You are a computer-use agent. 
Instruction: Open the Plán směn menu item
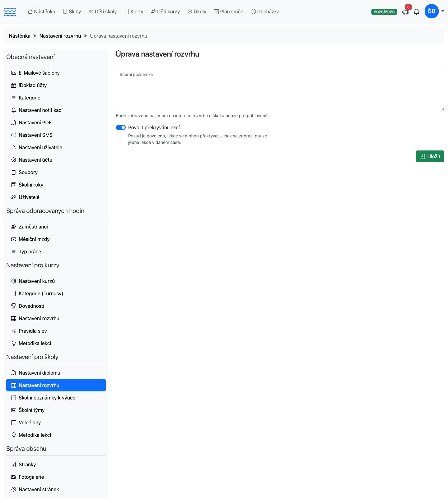pos(229,12)
